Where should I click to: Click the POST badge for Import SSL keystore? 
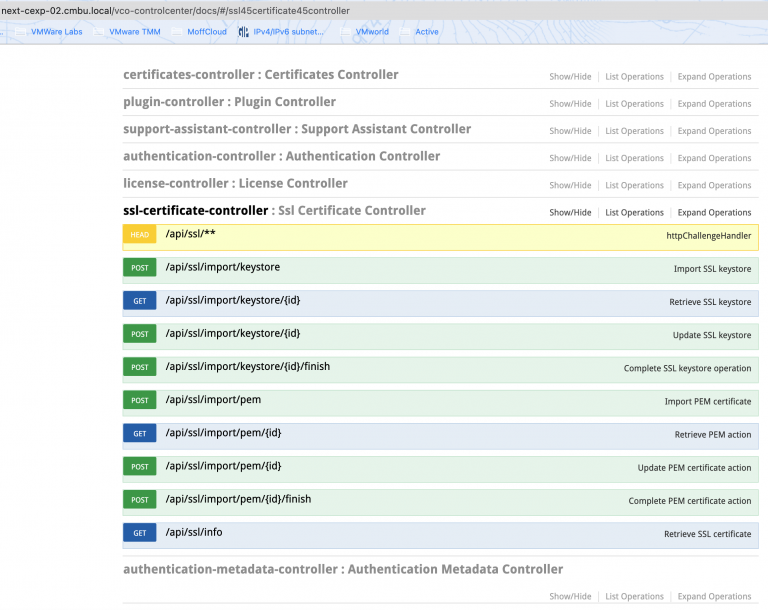pyautogui.click(x=139, y=269)
